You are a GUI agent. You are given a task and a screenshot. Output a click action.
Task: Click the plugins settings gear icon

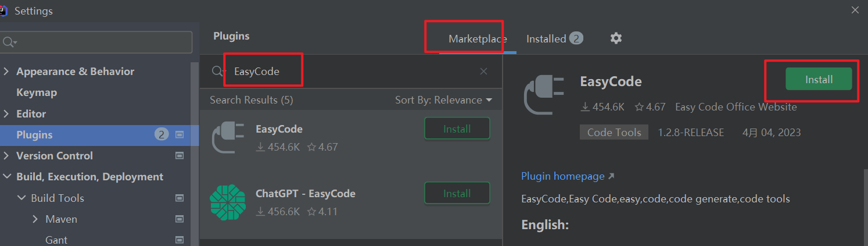616,38
